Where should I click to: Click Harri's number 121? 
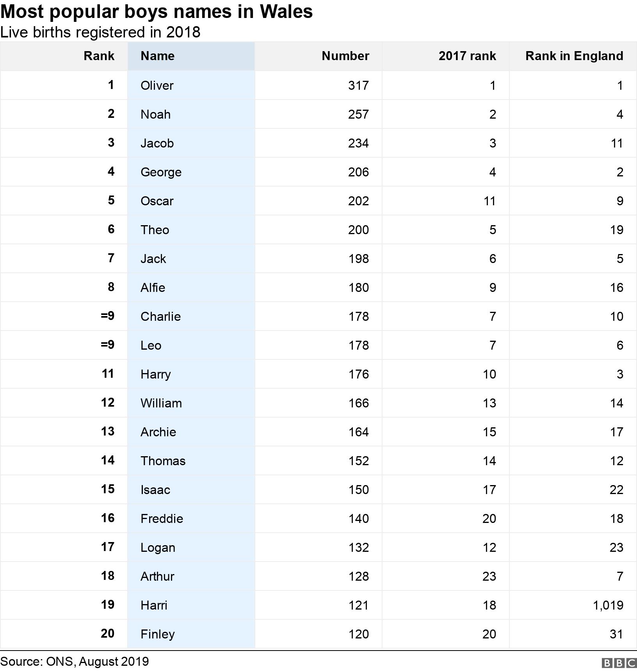point(358,605)
